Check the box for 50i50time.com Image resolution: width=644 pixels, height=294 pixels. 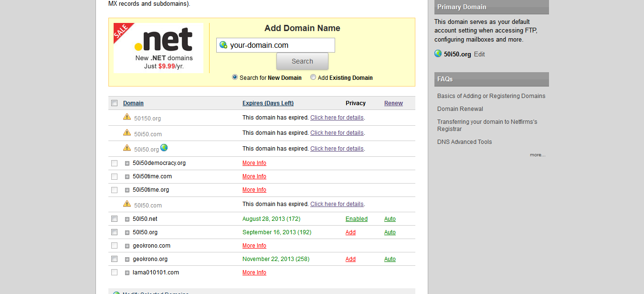click(x=115, y=177)
